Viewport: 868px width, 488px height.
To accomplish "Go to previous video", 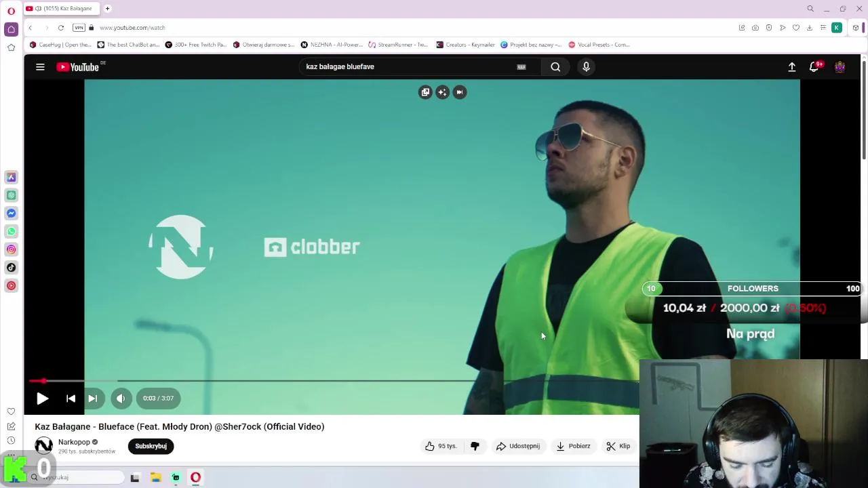I will [x=71, y=399].
